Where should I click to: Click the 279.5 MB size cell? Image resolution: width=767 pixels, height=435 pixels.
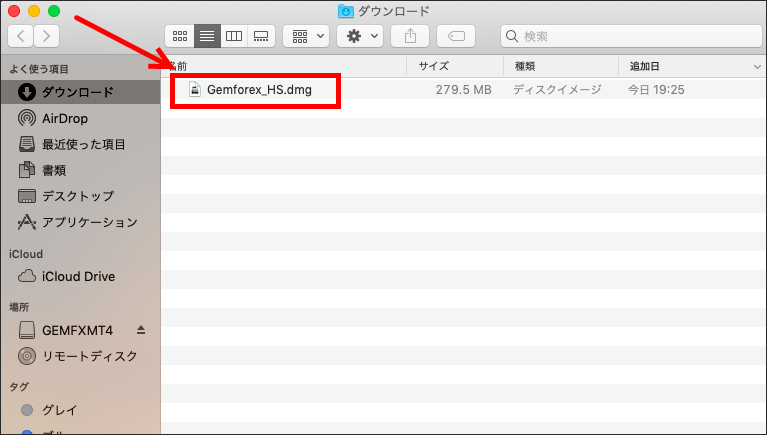tap(463, 90)
